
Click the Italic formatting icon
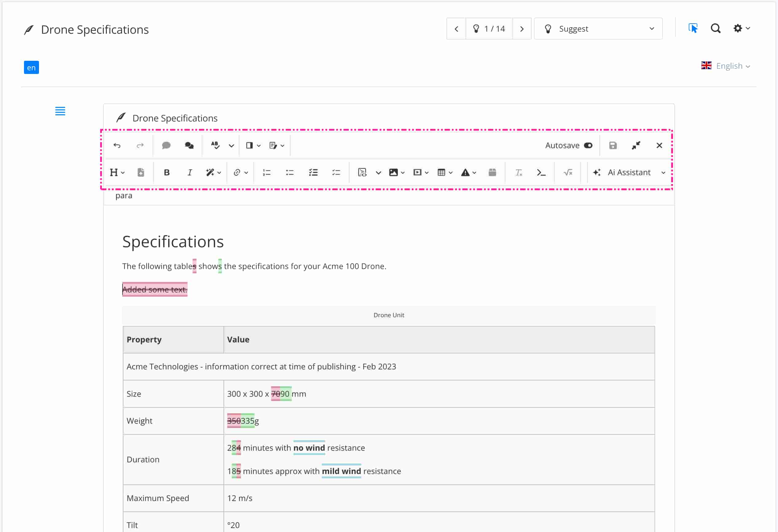coord(189,172)
